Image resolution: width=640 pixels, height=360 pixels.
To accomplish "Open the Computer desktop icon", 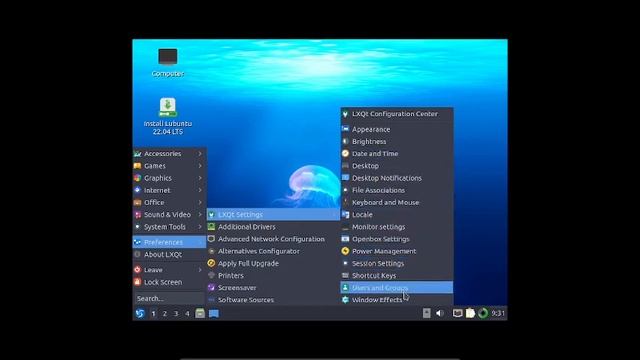I will pyautogui.click(x=168, y=62).
